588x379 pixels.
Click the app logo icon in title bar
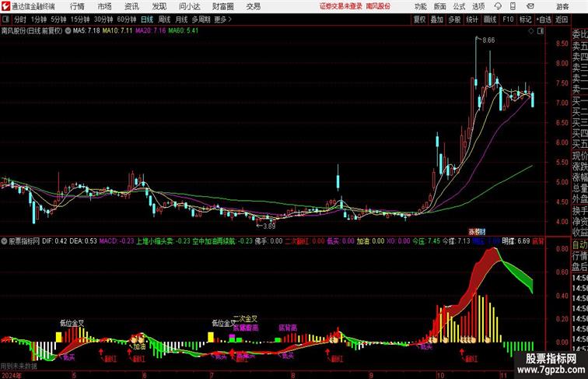[x=6, y=6]
